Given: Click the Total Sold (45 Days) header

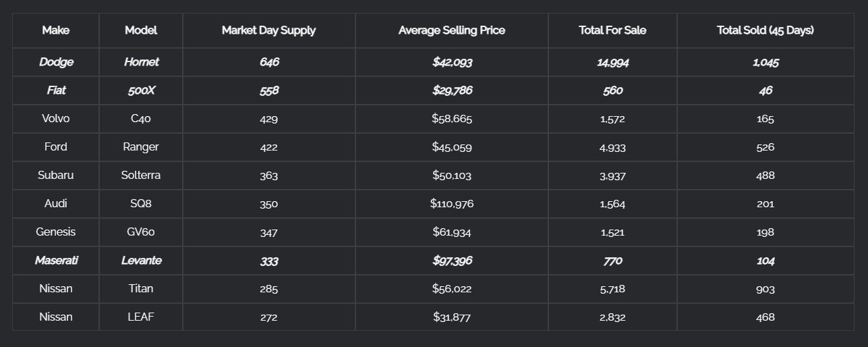Looking at the screenshot, I should (765, 30).
